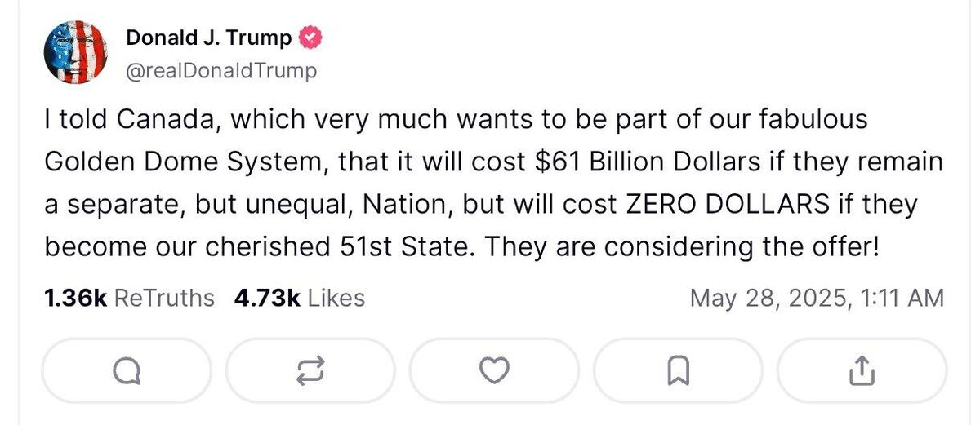Tap the heart like icon
The height and width of the screenshot is (425, 980).
pos(493,371)
